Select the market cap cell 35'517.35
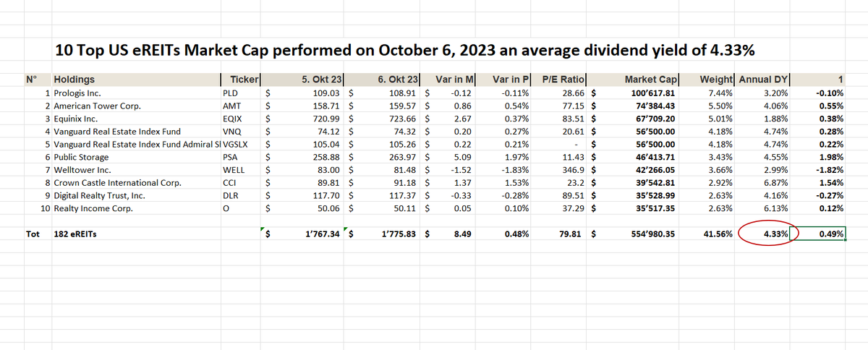 654,208
